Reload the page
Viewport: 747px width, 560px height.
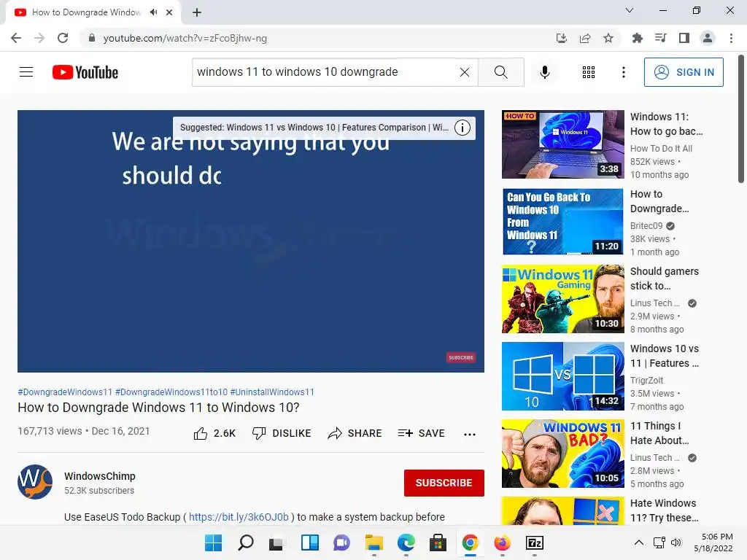coord(63,38)
